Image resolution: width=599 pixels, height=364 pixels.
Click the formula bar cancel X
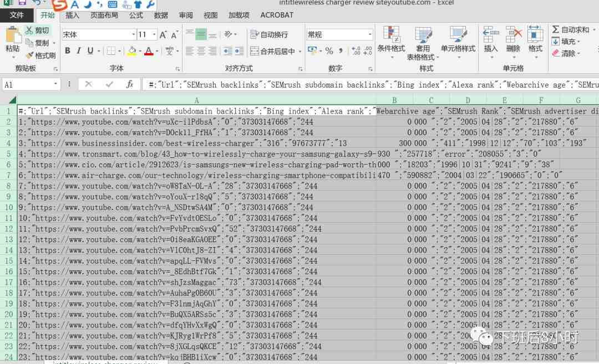click(x=89, y=84)
